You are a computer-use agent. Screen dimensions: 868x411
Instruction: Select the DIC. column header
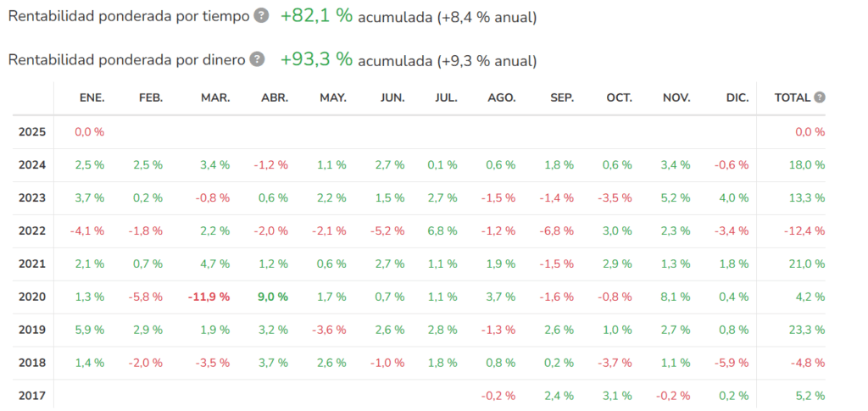(x=737, y=98)
